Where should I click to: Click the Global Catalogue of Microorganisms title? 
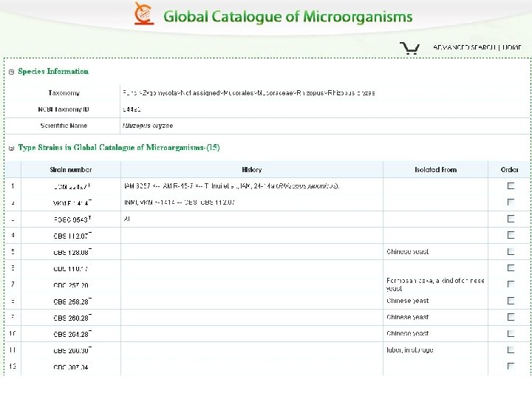click(x=287, y=16)
